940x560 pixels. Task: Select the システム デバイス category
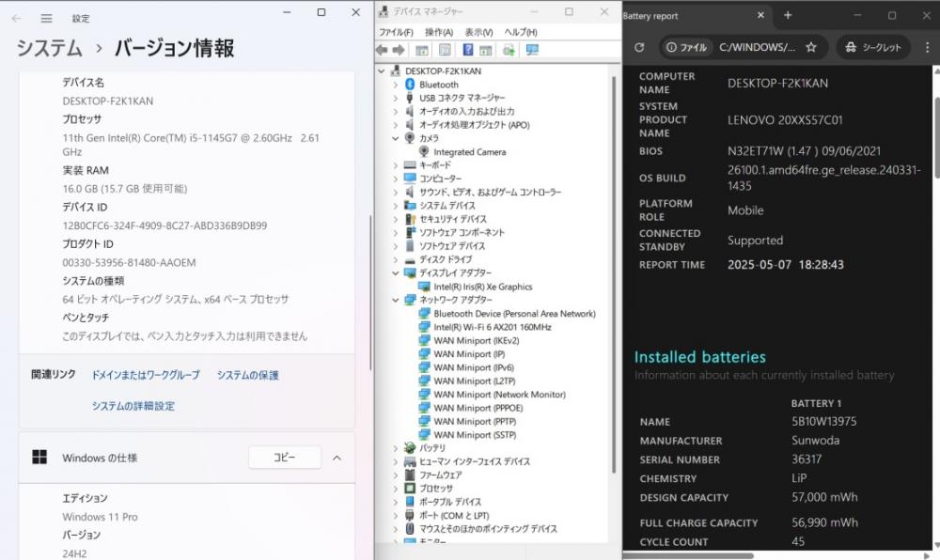tap(446, 206)
